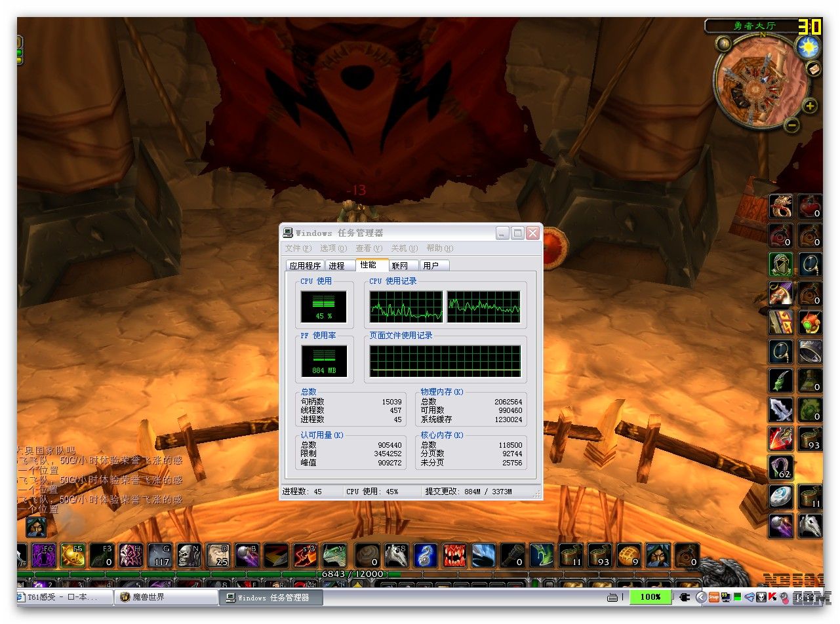Select the 联网 (Networking) tab
840x624 pixels.
[399, 265]
